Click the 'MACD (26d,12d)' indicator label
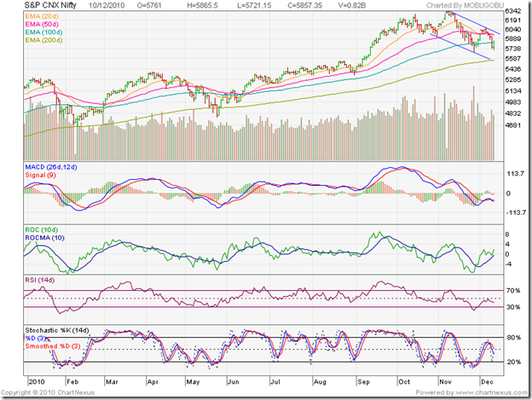Screen dimensions: 532x400 click(51, 167)
